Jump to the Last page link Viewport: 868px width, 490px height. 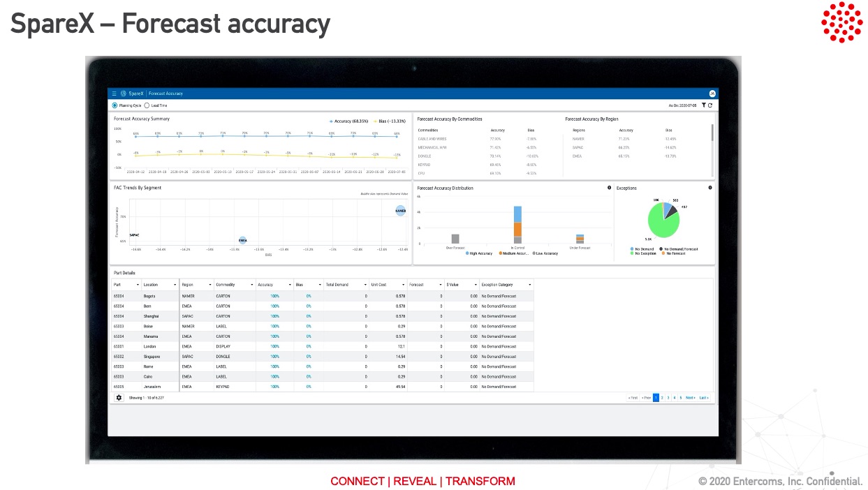click(704, 398)
